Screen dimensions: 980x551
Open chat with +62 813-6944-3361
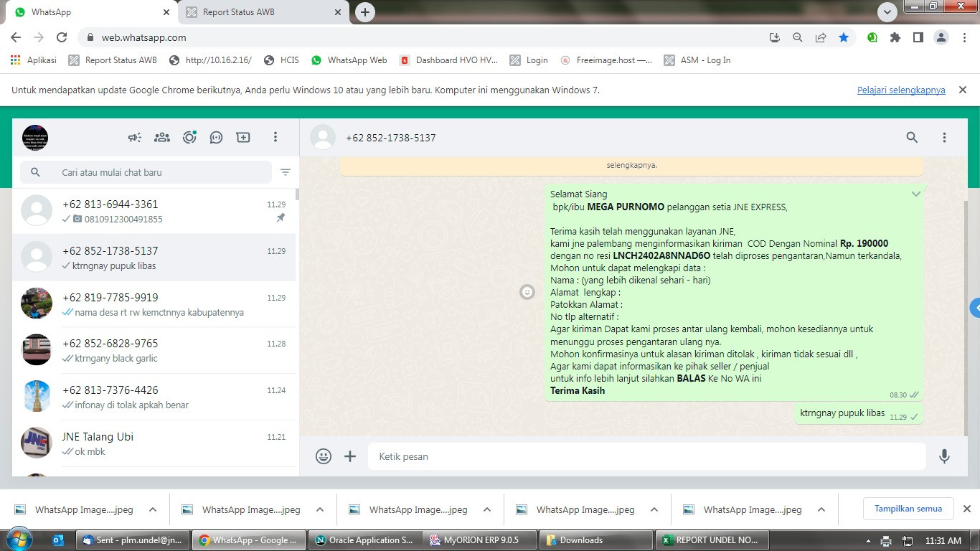pyautogui.click(x=154, y=211)
